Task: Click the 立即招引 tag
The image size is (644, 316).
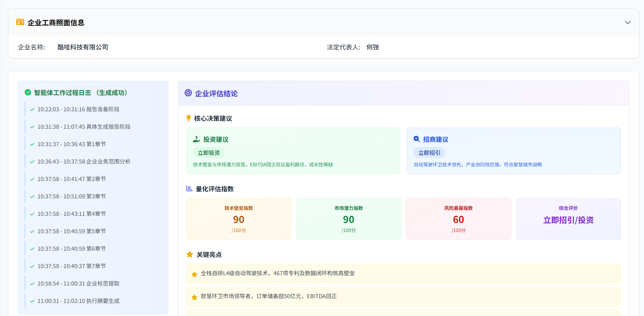Action: pyautogui.click(x=429, y=152)
